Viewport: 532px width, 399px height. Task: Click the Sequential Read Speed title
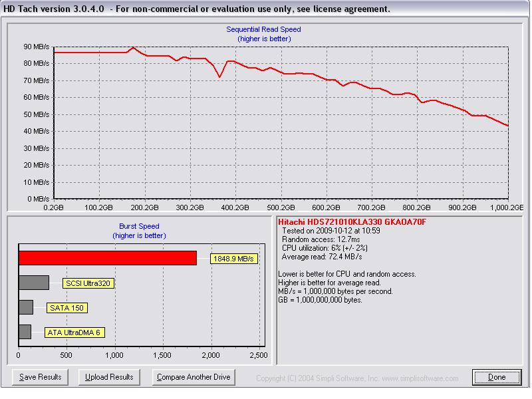[x=263, y=29]
